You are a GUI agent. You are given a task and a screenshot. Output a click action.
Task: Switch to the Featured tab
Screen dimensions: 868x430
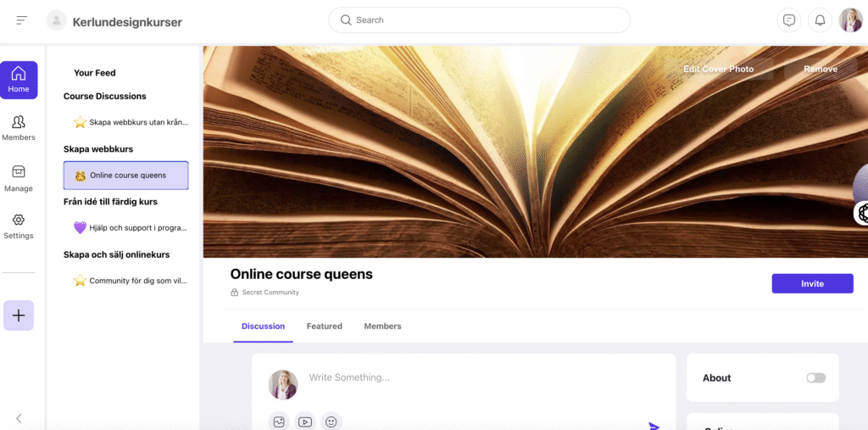tap(325, 327)
